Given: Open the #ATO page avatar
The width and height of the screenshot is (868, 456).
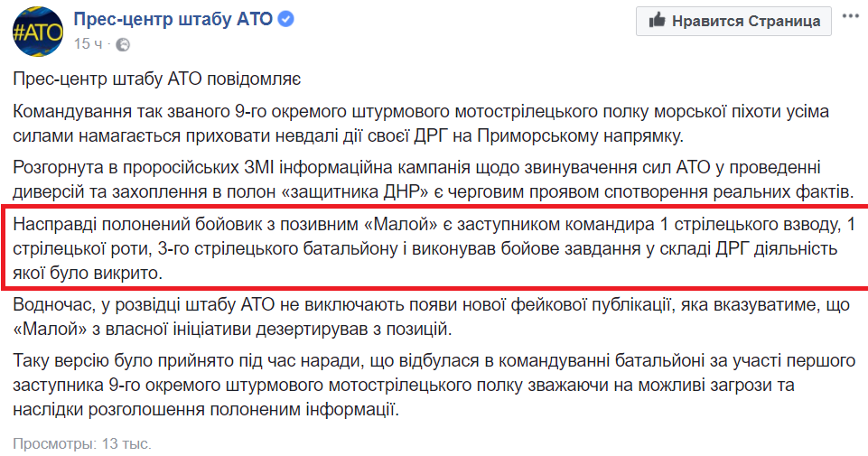Looking at the screenshot, I should (38, 32).
